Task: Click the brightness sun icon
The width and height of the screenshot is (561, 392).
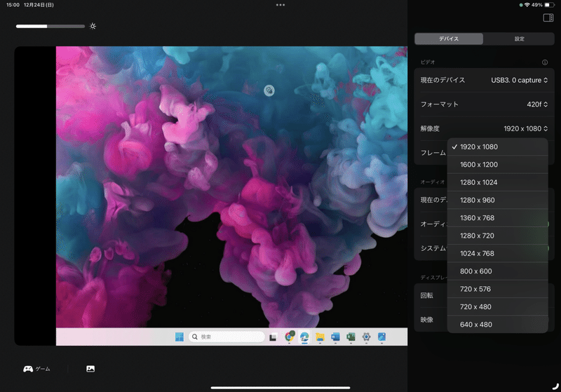Action: pyautogui.click(x=93, y=26)
